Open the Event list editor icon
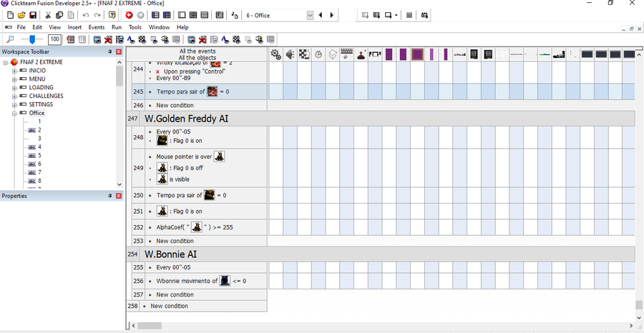Image resolution: width=644 pixels, height=333 pixels. pos(205,15)
